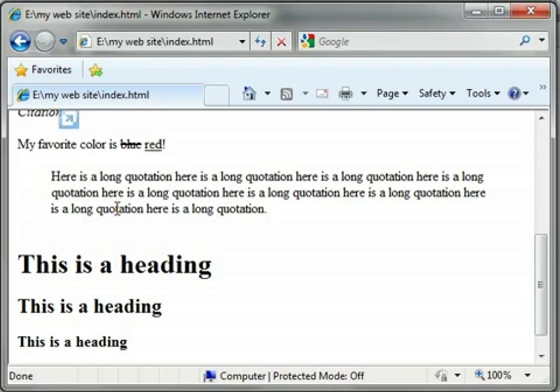Open the Page menu
The height and width of the screenshot is (392, 560).
(392, 94)
